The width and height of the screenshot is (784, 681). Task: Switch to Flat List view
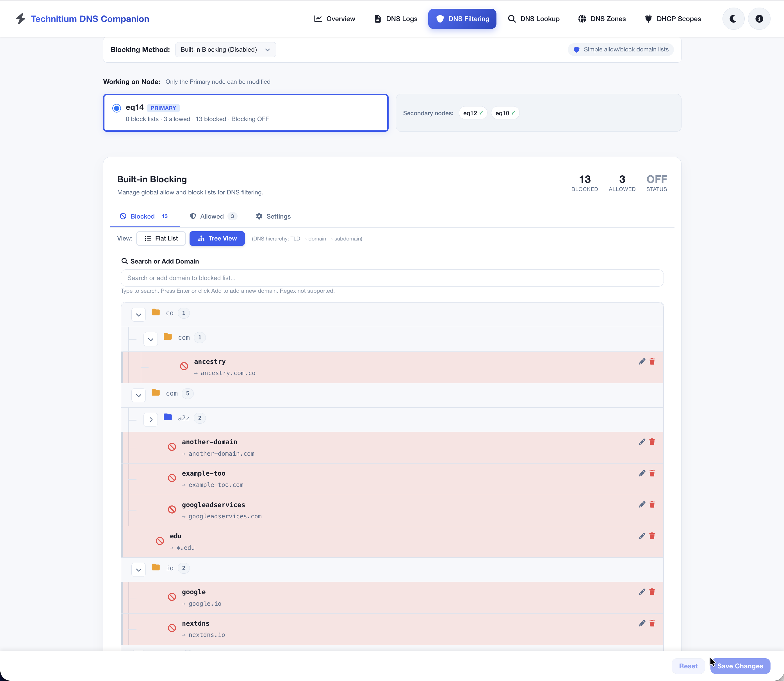[161, 238]
